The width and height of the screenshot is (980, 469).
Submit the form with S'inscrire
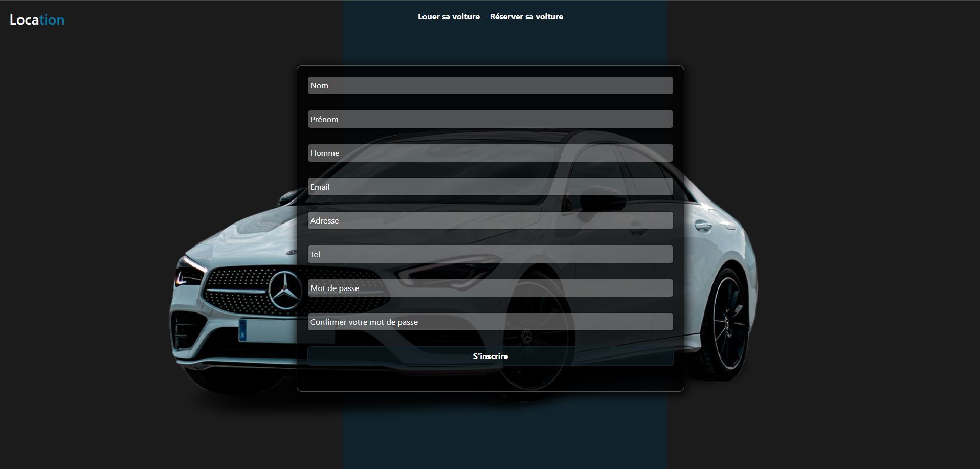point(490,356)
